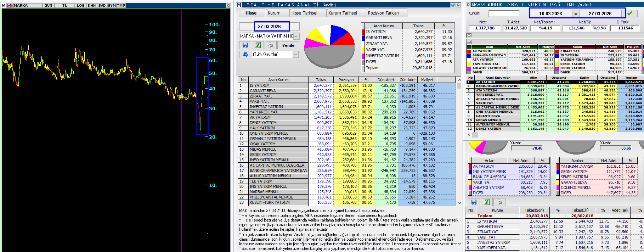644x252 pixels.
Task: Click the save icon in Takas Analizi
Action: 245,45
